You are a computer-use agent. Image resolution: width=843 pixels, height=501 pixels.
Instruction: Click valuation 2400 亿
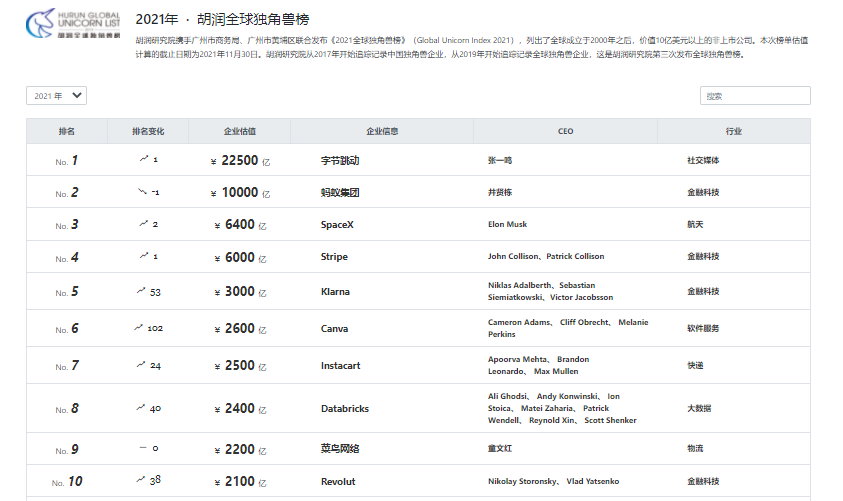click(240, 409)
